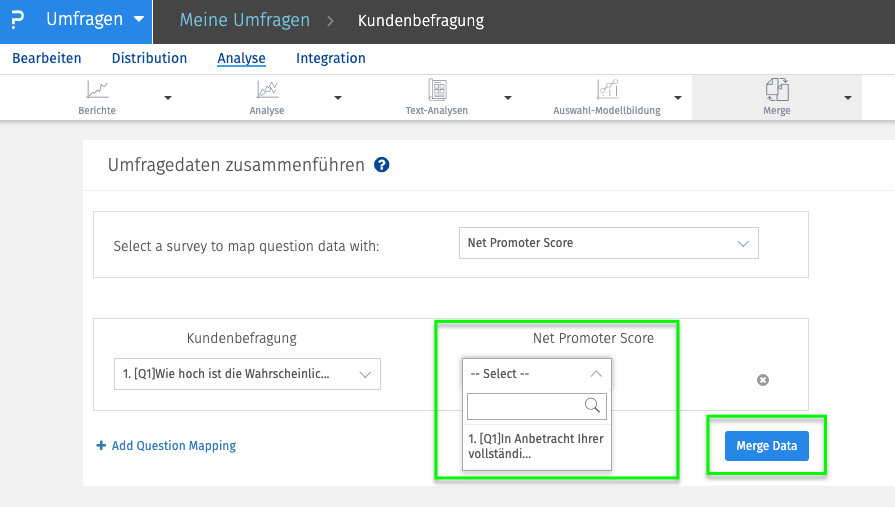Click the search magnifier in dropdown

[x=592, y=405]
